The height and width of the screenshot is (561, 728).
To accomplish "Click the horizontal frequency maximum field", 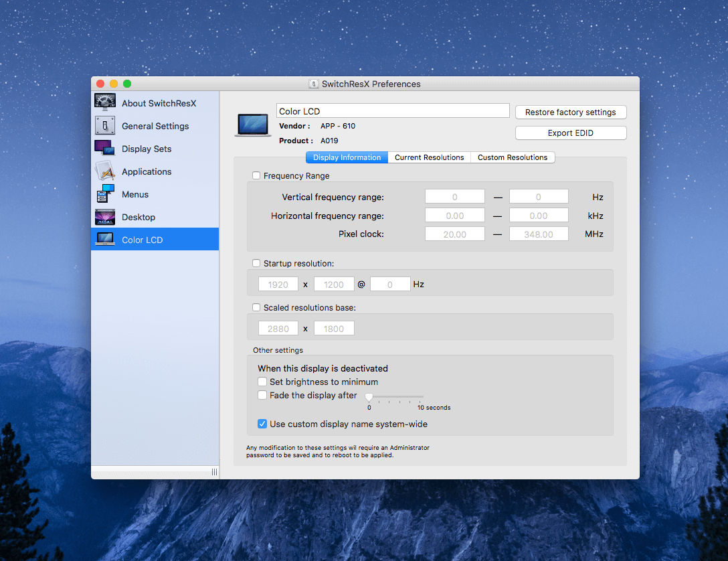I will click(539, 215).
